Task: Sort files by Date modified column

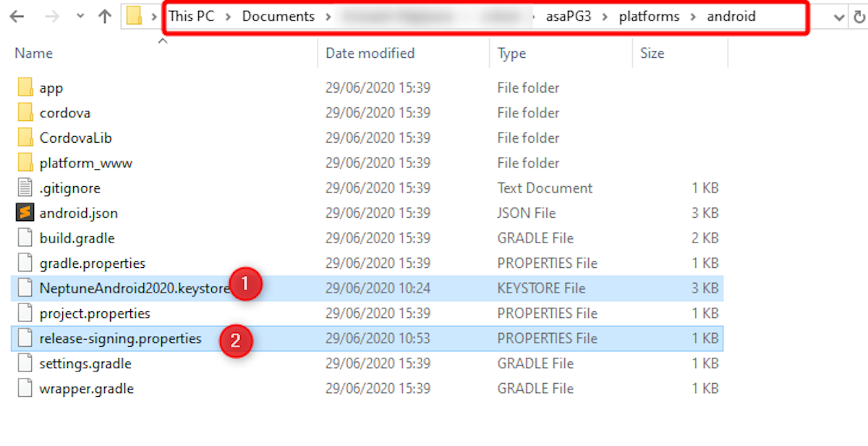Action: coord(370,53)
